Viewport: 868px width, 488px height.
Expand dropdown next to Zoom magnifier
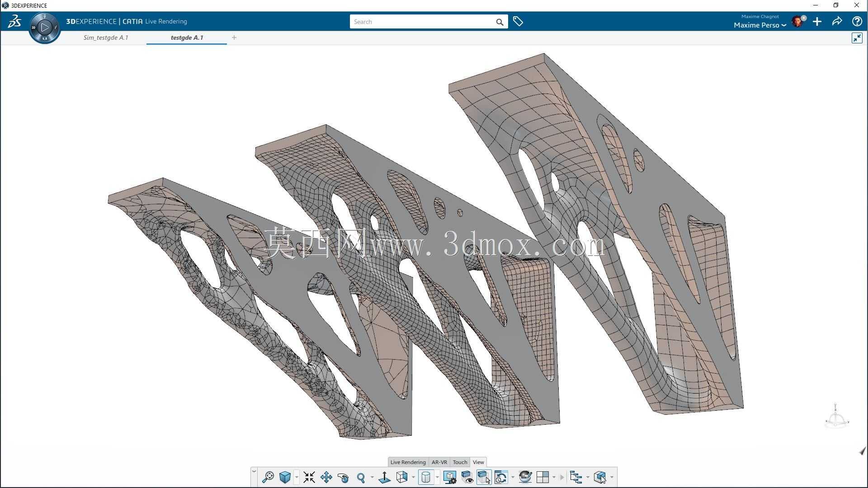pos(372,477)
